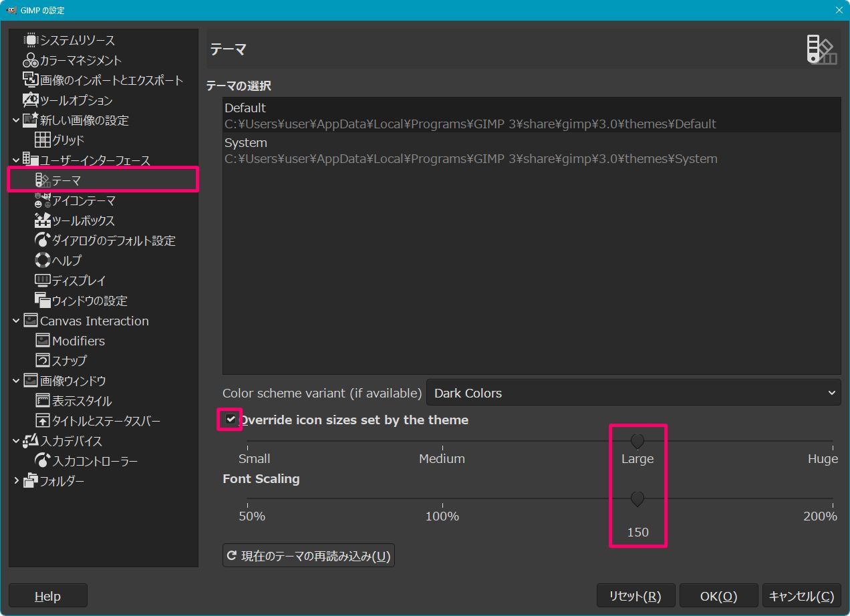Click the ヘルプ lifebuoy icon
Screen dimensions: 850x616
tap(43, 261)
